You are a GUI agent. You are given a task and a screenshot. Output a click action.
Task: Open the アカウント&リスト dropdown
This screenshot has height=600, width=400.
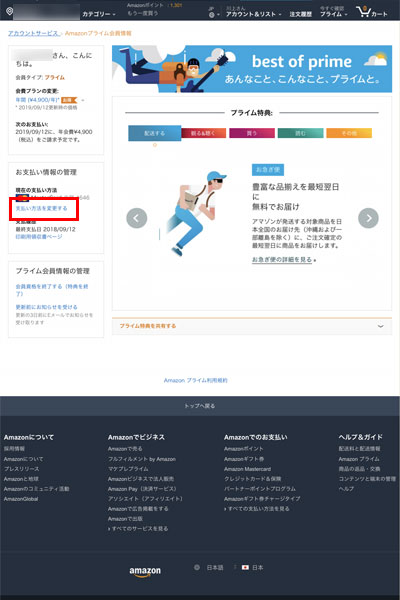tap(253, 14)
